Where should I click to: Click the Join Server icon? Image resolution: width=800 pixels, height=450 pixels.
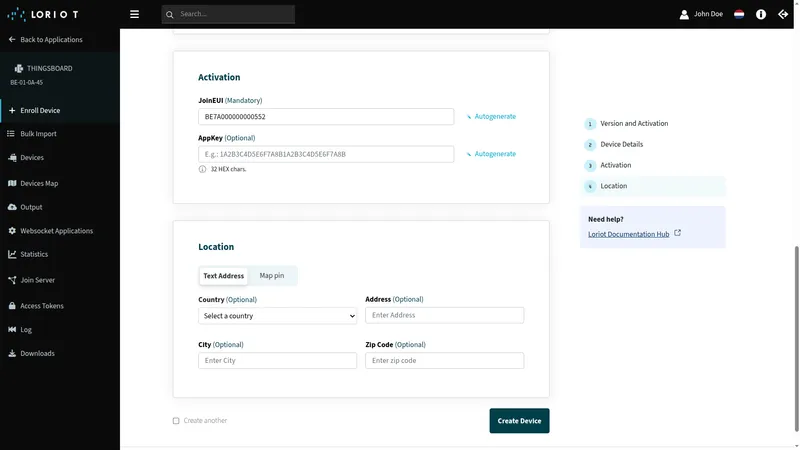click(x=12, y=280)
